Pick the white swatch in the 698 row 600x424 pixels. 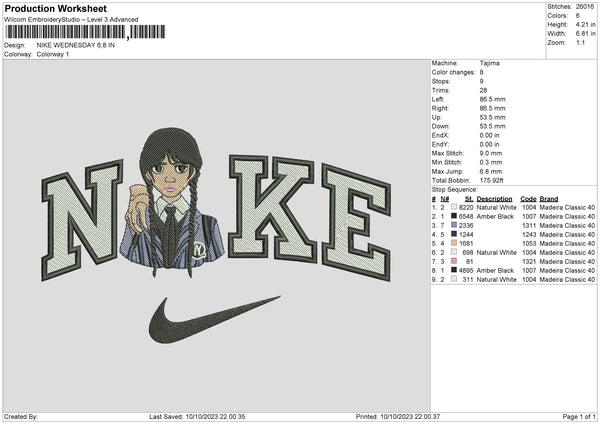(x=454, y=252)
